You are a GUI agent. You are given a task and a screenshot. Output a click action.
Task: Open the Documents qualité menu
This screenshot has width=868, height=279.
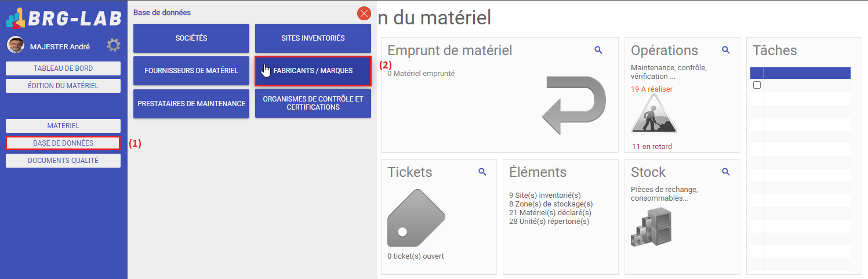point(63,161)
